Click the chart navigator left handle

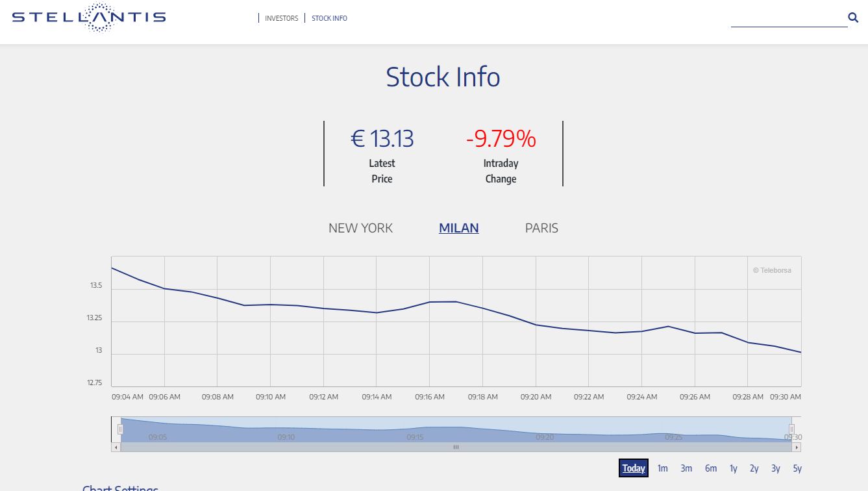click(120, 429)
